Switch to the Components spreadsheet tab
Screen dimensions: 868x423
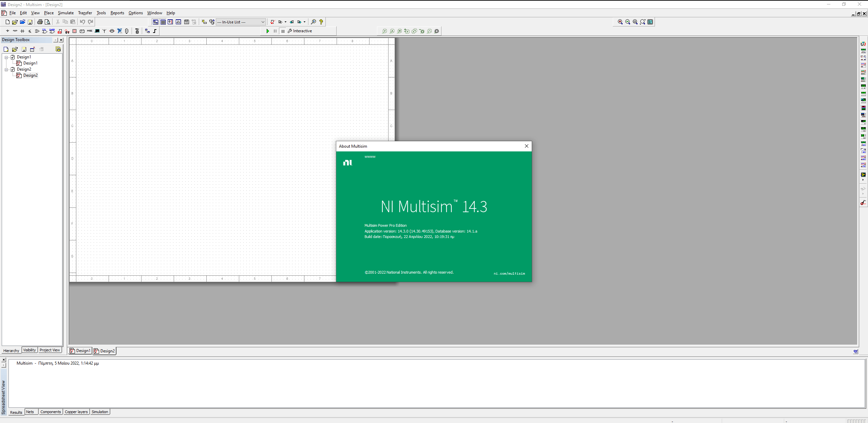click(x=51, y=412)
